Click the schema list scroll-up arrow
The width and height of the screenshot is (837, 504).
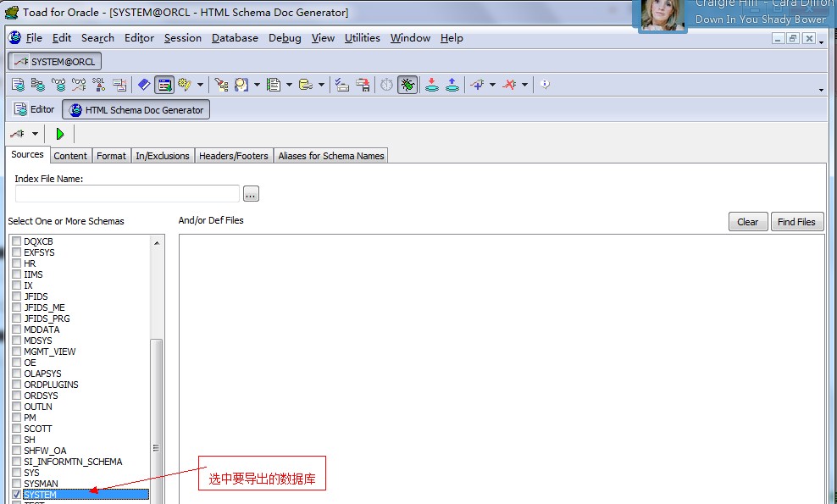(157, 243)
